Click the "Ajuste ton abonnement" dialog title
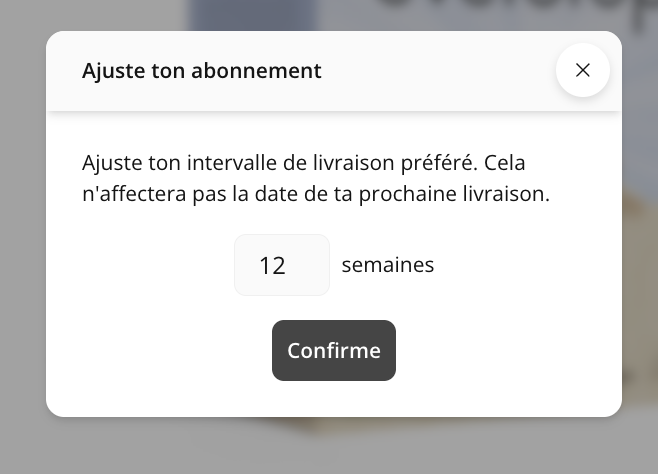This screenshot has width=658, height=474. point(201,71)
